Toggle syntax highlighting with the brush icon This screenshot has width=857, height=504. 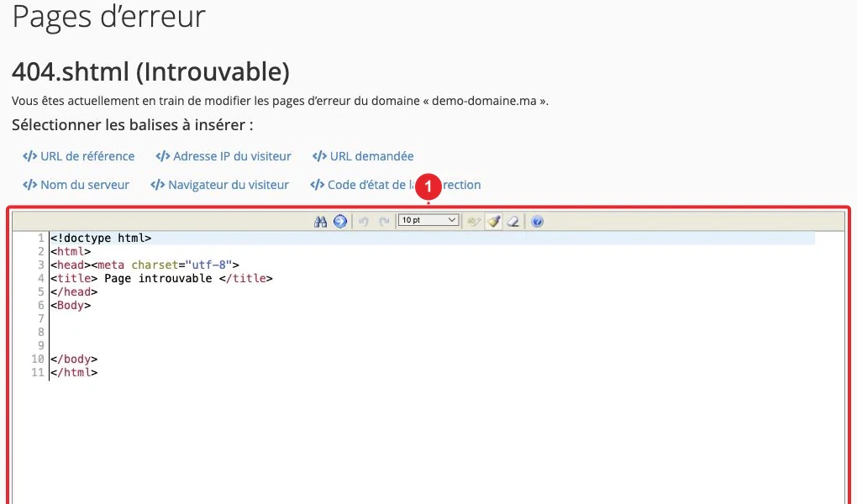(493, 222)
